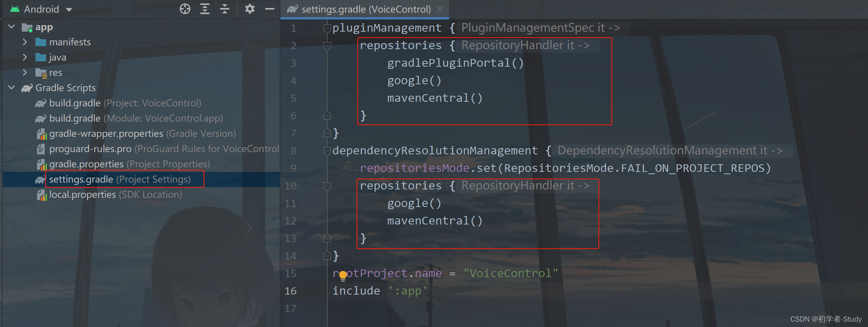The height and width of the screenshot is (327, 868).
Task: Fold repositories block at line 2
Action: tap(327, 46)
